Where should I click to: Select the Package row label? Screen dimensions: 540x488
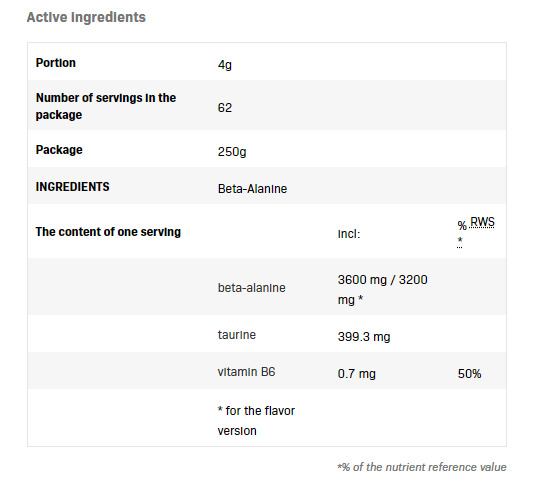(x=59, y=150)
